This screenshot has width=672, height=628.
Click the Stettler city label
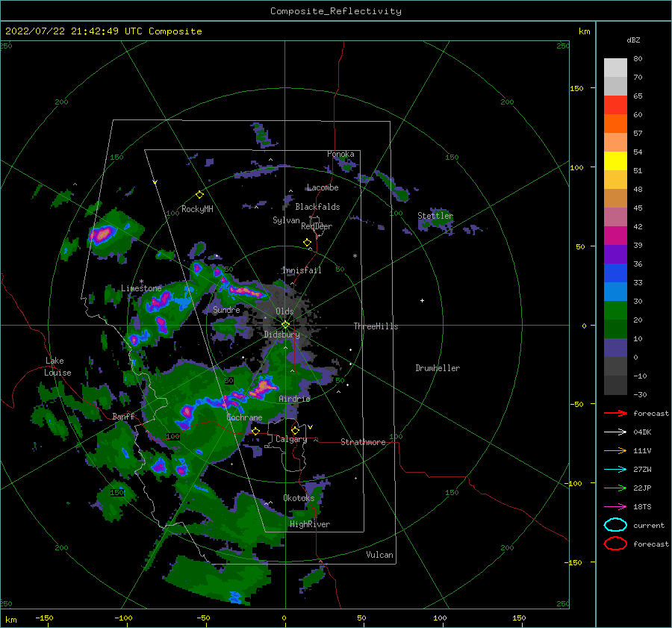coord(435,216)
